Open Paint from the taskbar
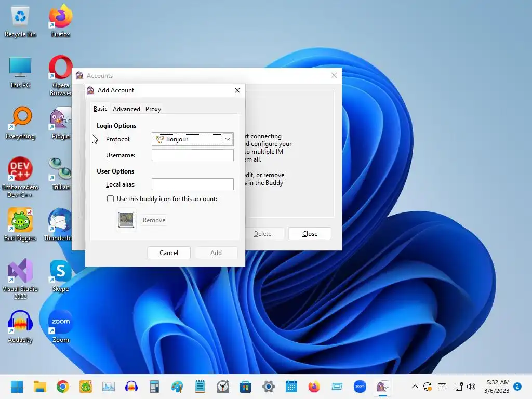532x399 pixels. pos(177,387)
